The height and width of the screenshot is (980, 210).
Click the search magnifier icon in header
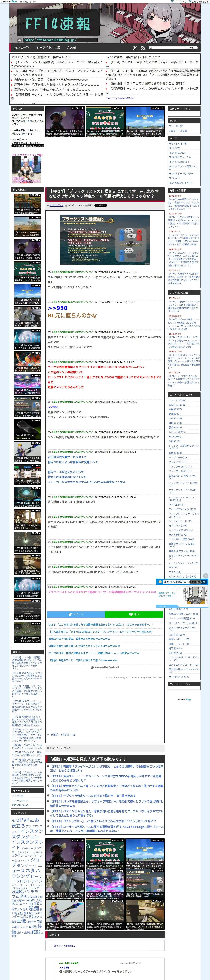(150, 48)
